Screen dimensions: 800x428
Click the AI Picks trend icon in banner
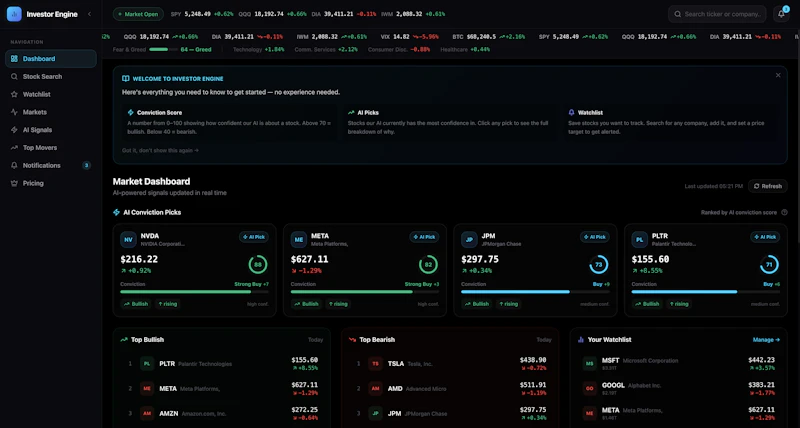pyautogui.click(x=351, y=112)
